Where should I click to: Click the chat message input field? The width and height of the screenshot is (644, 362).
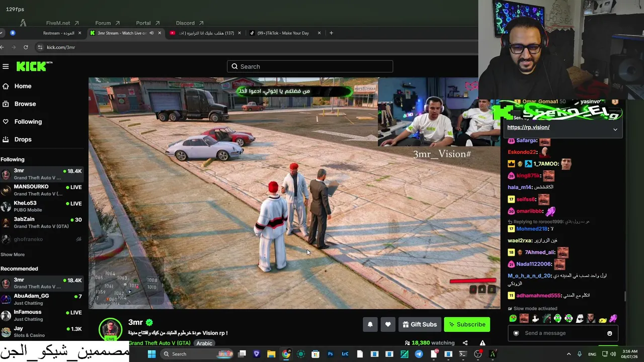point(563,333)
